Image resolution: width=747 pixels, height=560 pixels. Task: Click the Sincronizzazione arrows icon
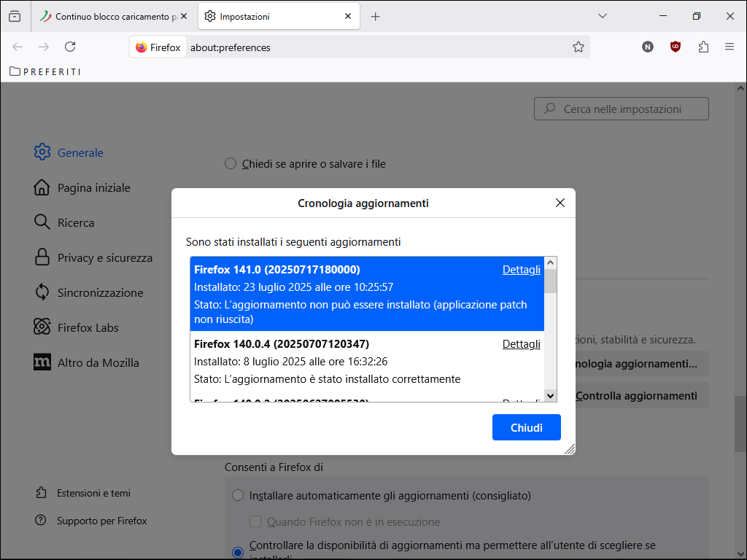click(42, 292)
